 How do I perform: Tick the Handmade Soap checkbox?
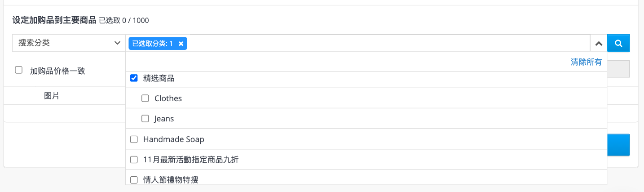click(x=133, y=139)
